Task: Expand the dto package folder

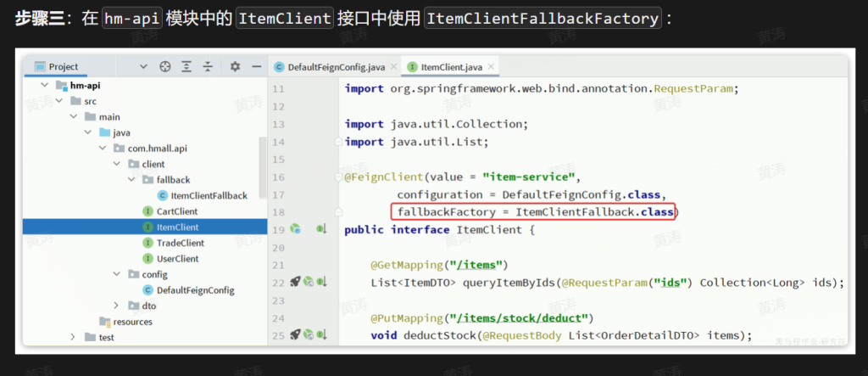Action: point(117,306)
